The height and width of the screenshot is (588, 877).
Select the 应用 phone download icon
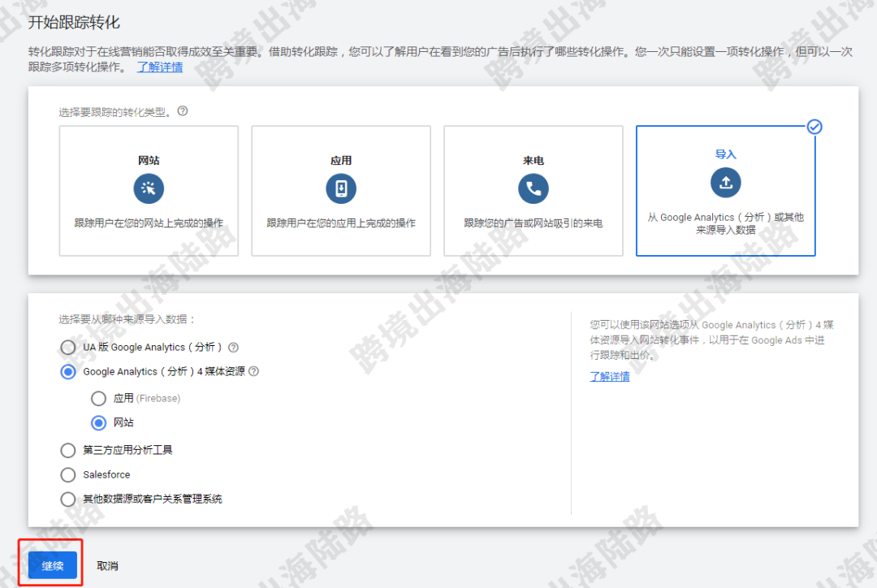point(340,188)
